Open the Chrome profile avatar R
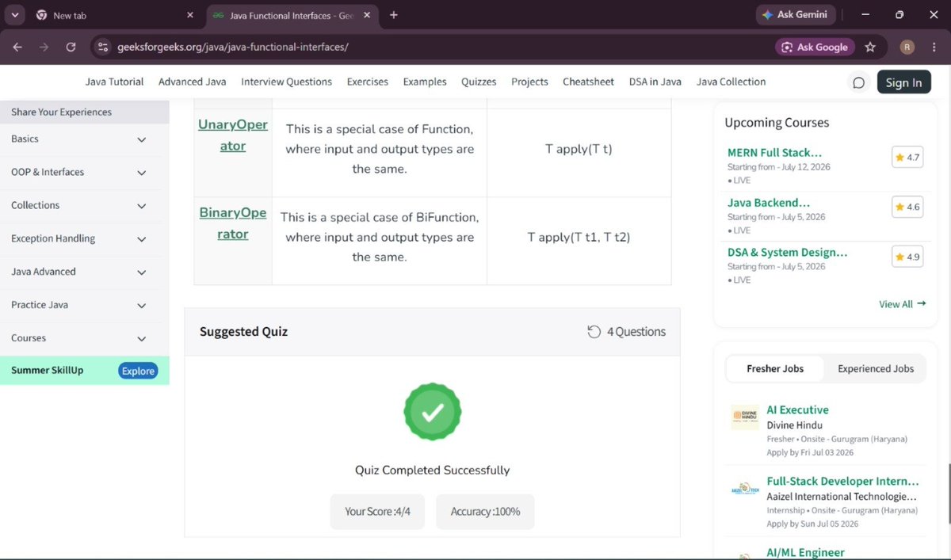951x560 pixels. tap(907, 47)
